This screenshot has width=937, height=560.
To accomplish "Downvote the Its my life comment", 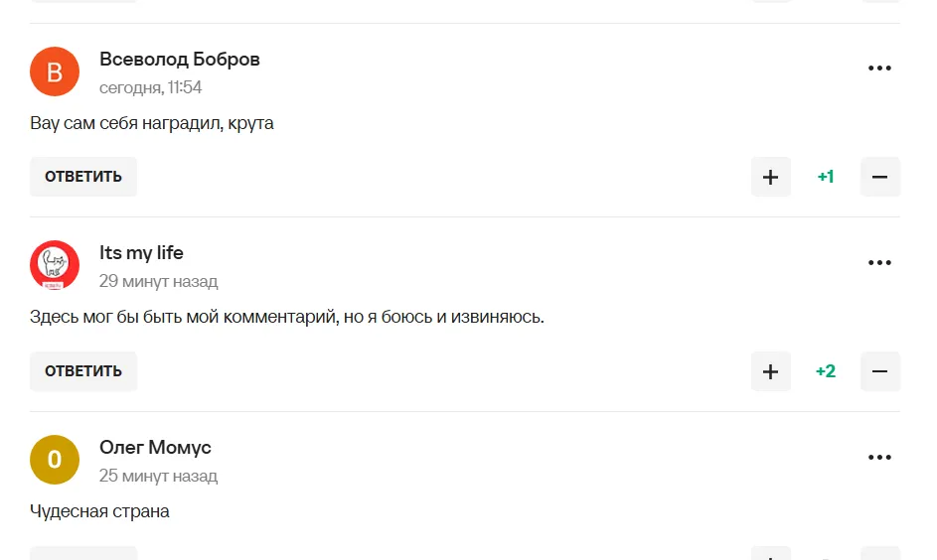I will [879, 371].
